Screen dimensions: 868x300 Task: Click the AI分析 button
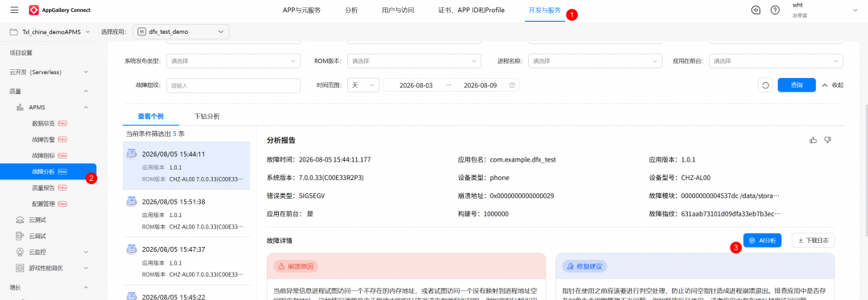(x=762, y=240)
